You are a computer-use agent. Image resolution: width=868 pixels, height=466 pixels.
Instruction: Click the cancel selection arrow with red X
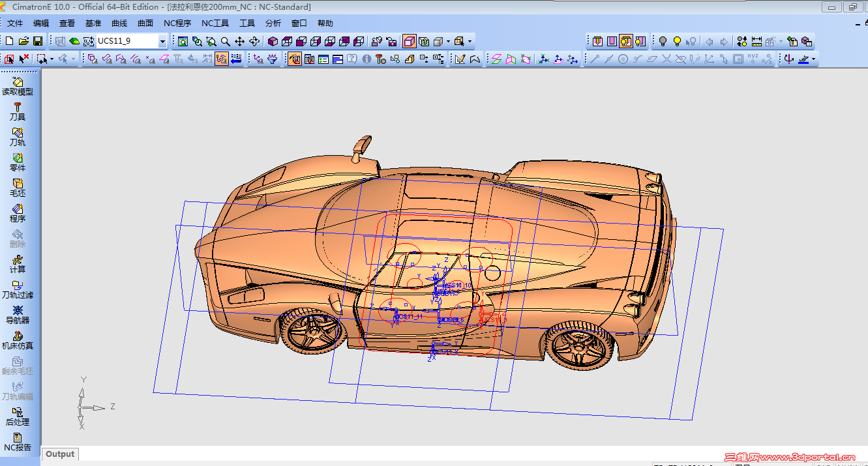24,59
